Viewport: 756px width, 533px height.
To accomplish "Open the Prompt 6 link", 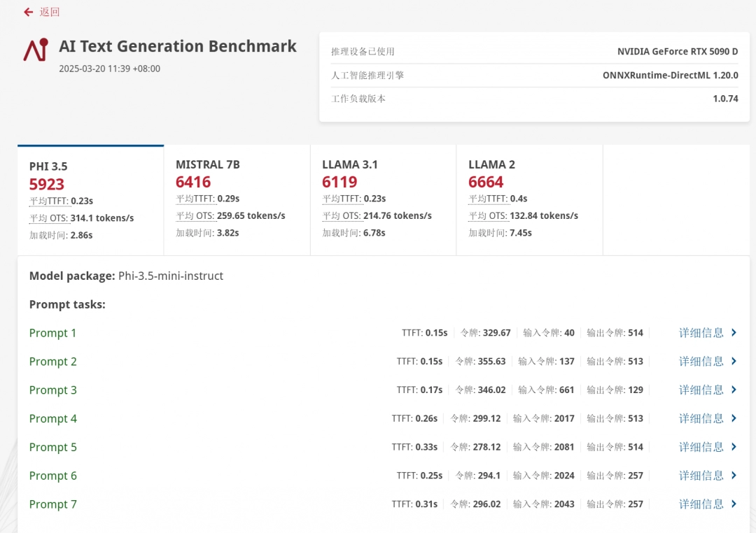I will [52, 476].
